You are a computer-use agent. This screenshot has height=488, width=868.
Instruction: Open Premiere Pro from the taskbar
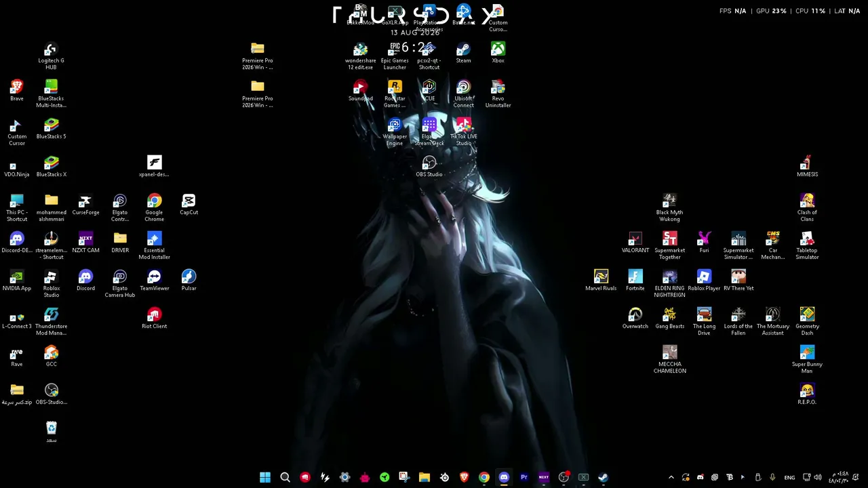[x=524, y=477]
